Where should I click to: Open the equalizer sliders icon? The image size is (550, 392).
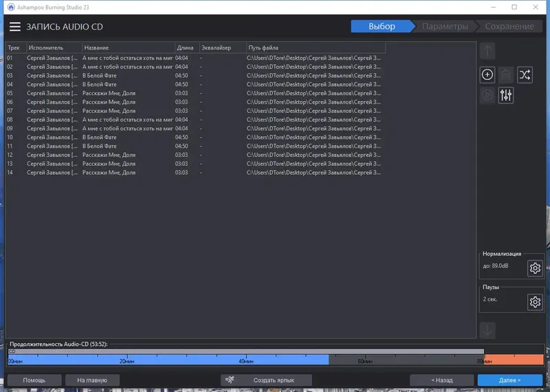pyautogui.click(x=506, y=95)
